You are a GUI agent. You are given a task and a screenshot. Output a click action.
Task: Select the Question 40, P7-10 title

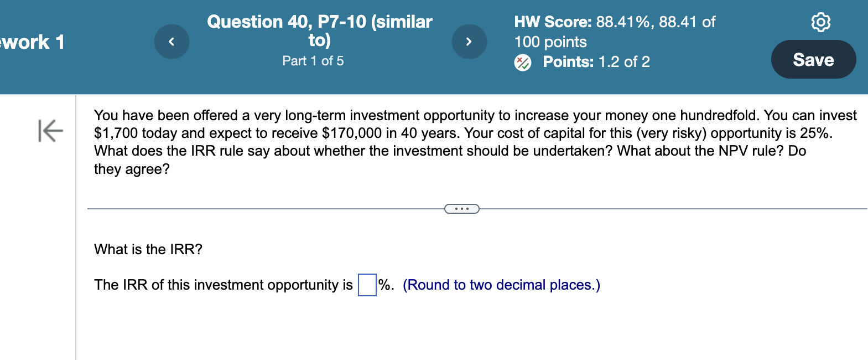(319, 30)
